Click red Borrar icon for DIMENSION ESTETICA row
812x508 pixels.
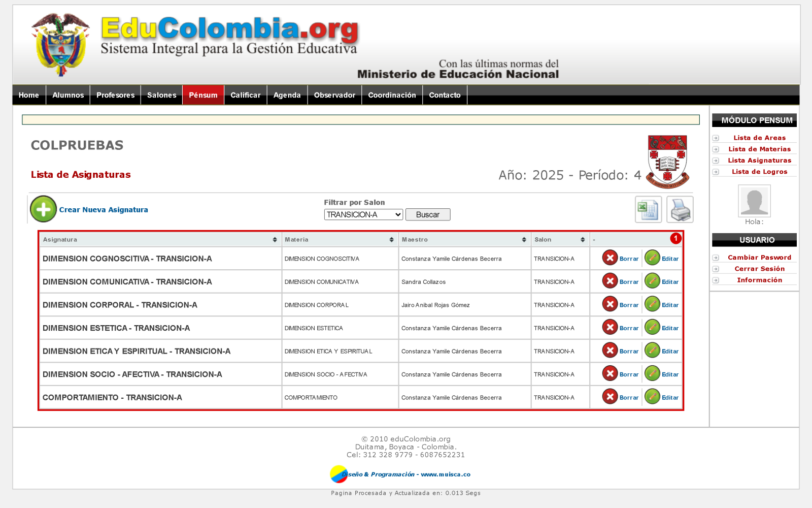pyautogui.click(x=610, y=327)
